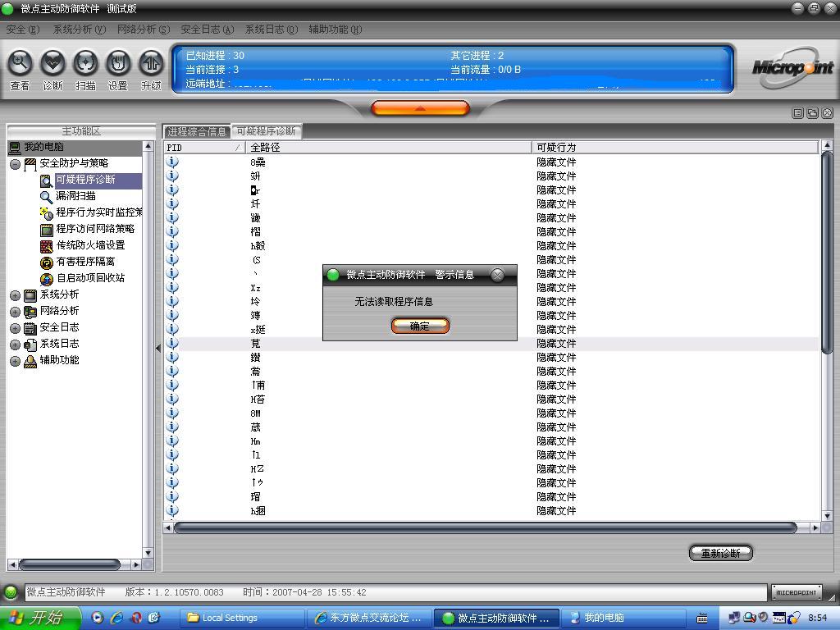This screenshot has width=840, height=630.
Task: Confirm the warning dialog with 确定
Action: (420, 326)
